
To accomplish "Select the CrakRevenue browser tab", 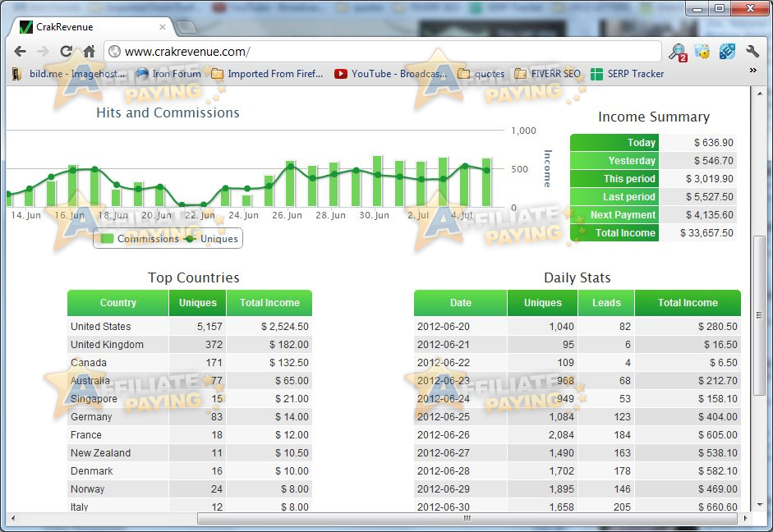I will [x=90, y=27].
